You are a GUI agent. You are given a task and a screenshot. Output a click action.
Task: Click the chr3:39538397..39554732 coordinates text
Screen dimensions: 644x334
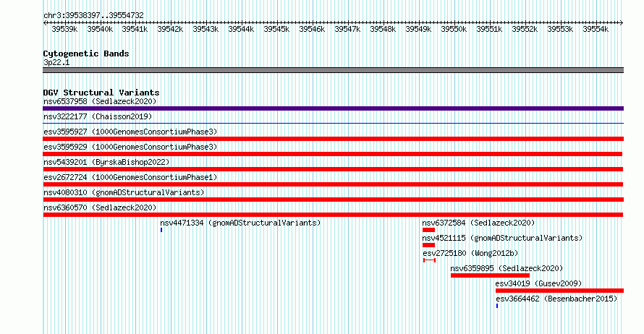(x=93, y=15)
